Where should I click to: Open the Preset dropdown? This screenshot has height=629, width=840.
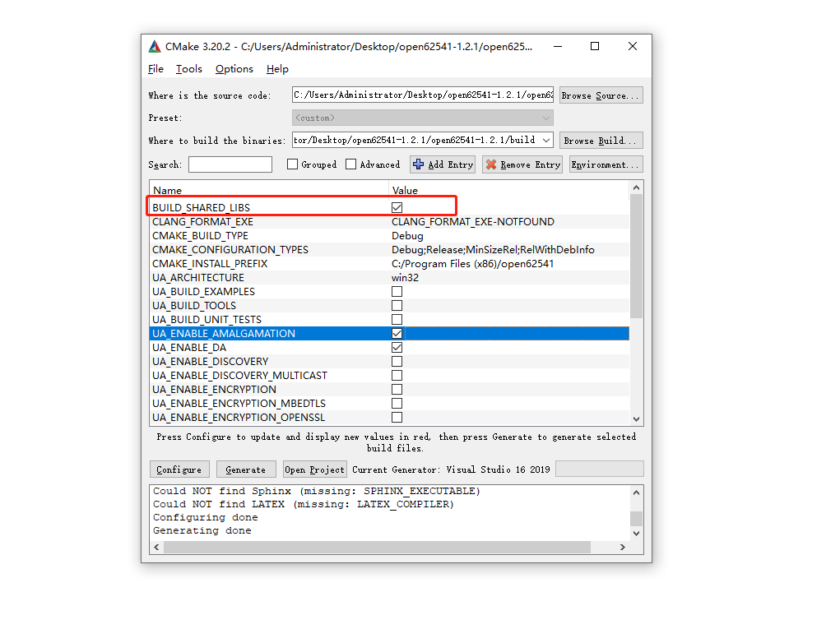click(x=545, y=118)
